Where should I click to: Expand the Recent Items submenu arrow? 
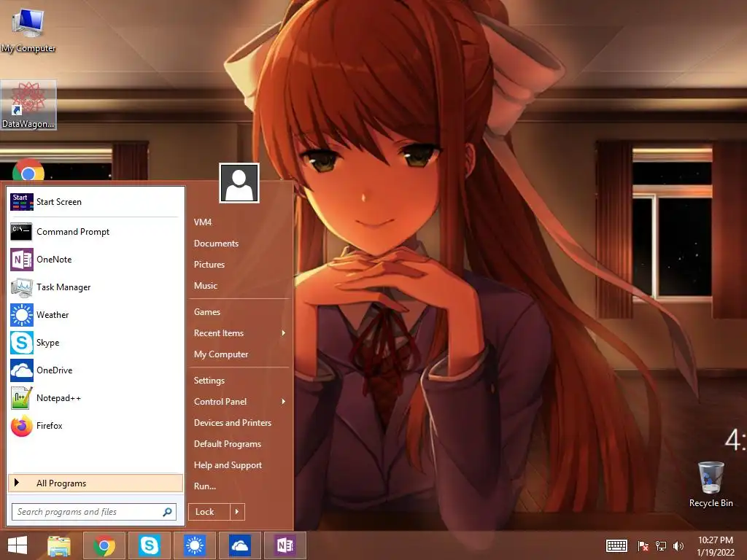click(x=284, y=332)
